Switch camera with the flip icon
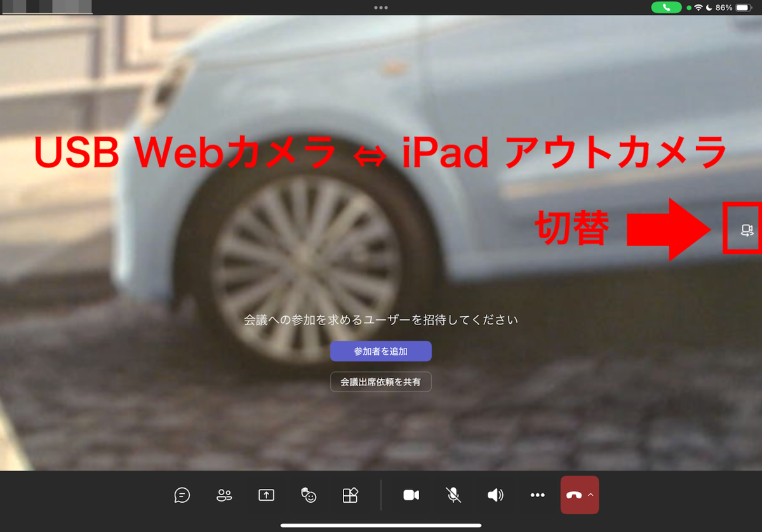 (x=747, y=230)
